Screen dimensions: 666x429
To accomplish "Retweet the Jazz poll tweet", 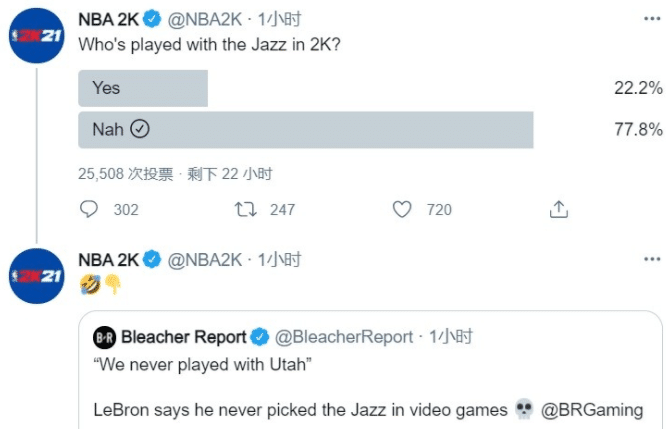I will pos(240,209).
